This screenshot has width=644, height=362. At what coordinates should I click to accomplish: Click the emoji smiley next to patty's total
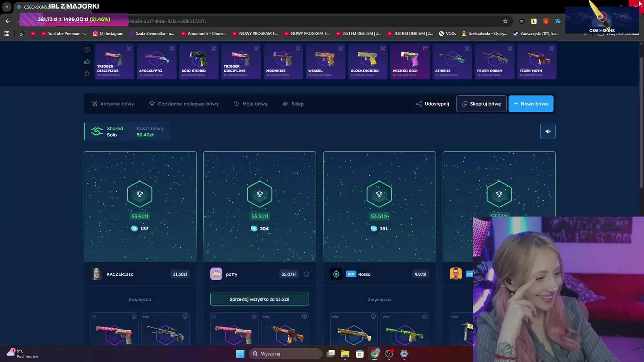pos(306,274)
